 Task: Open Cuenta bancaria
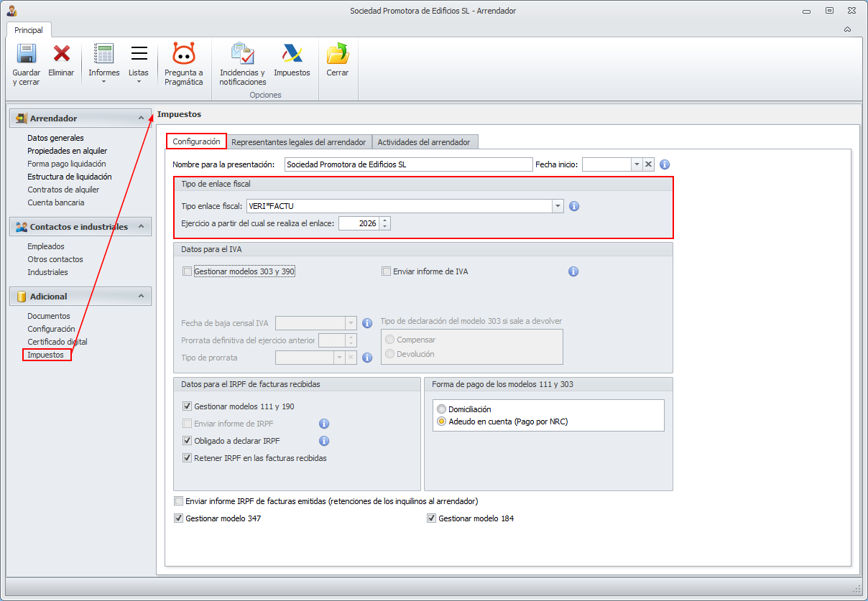(56, 202)
